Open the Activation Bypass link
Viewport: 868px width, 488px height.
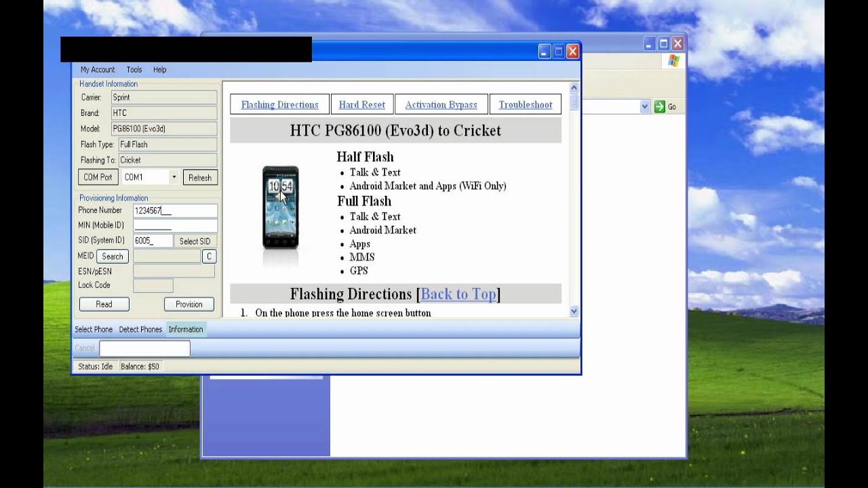[441, 105]
